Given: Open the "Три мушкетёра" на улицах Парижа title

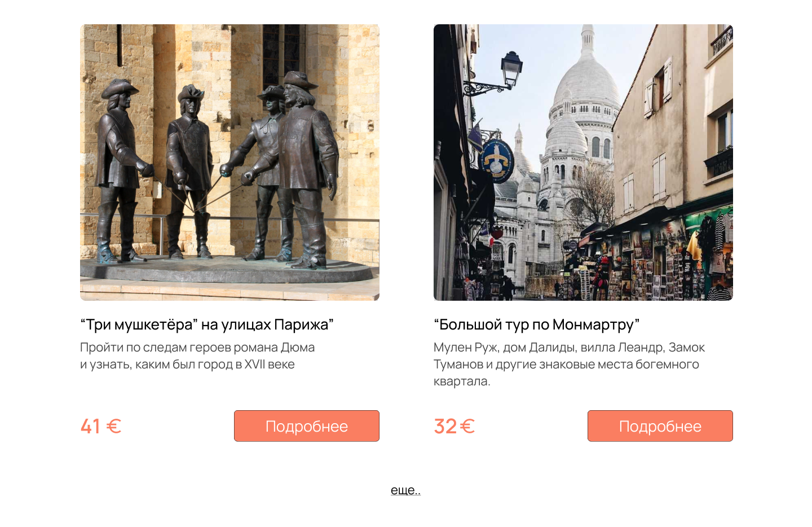Looking at the screenshot, I should (207, 324).
